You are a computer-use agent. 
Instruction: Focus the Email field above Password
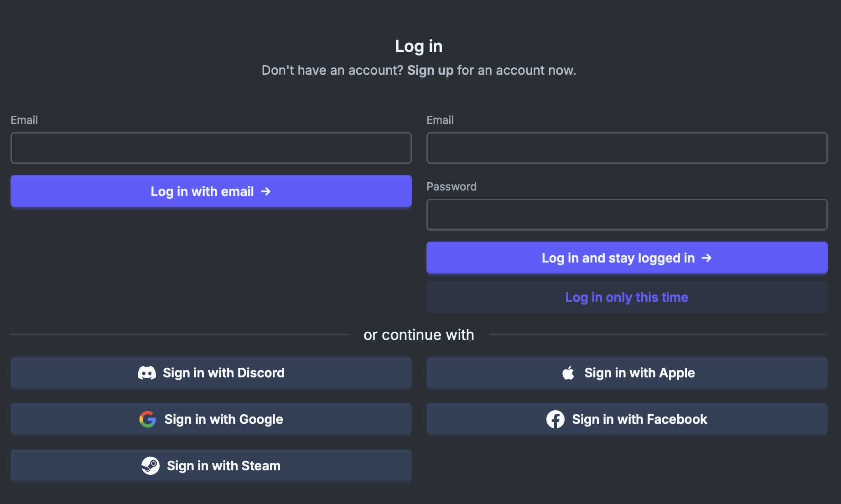coord(627,148)
